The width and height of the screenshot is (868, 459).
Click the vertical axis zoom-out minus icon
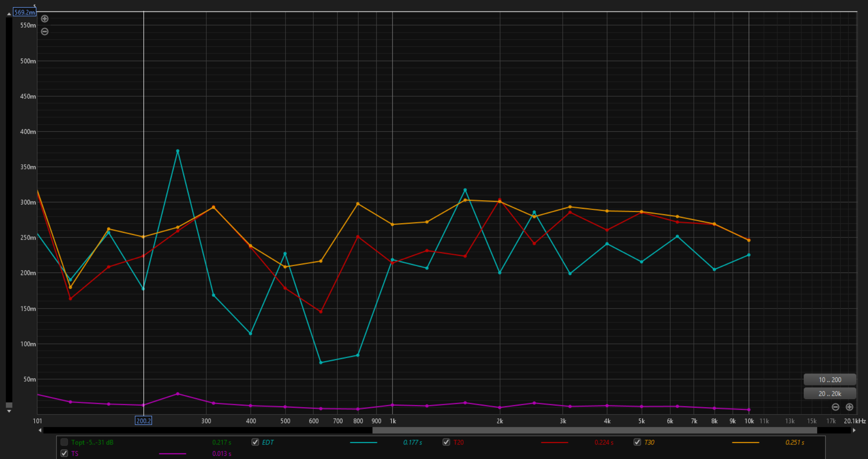(x=45, y=32)
